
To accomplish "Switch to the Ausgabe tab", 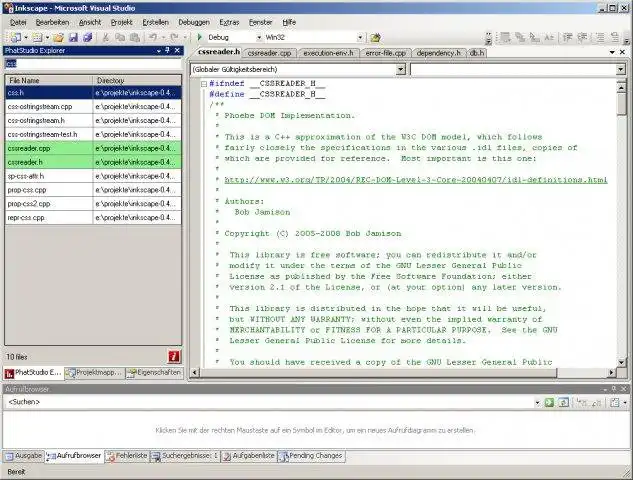I will click(x=24, y=456).
